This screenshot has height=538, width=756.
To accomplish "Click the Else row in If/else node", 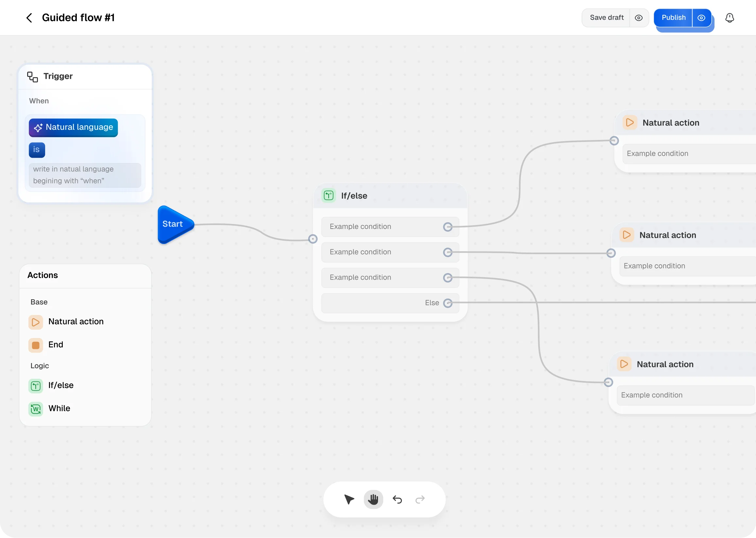I will click(x=390, y=303).
